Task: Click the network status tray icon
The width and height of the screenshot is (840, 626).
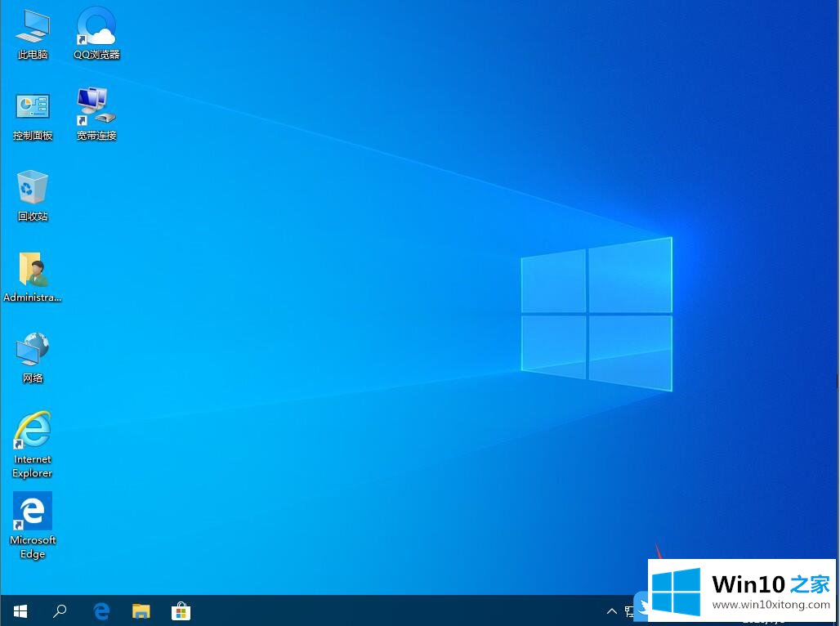Action: [629, 610]
